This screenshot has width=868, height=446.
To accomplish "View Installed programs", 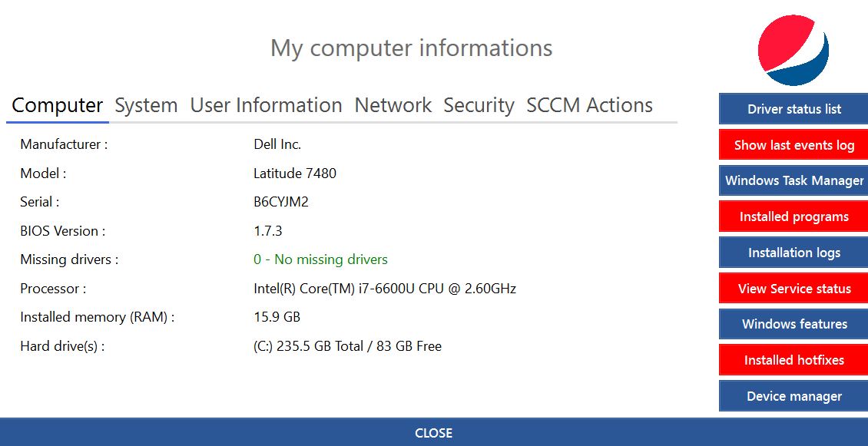I will tap(793, 216).
